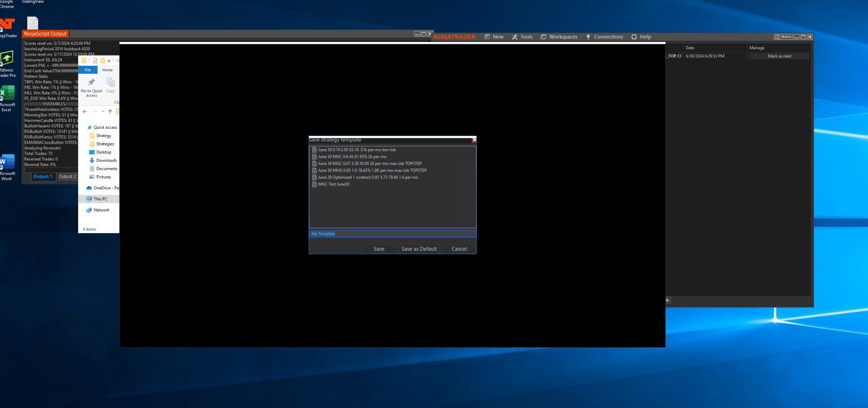Click the Forward arrow in File Explorer
Screen dimensions: 868x408
click(95, 112)
